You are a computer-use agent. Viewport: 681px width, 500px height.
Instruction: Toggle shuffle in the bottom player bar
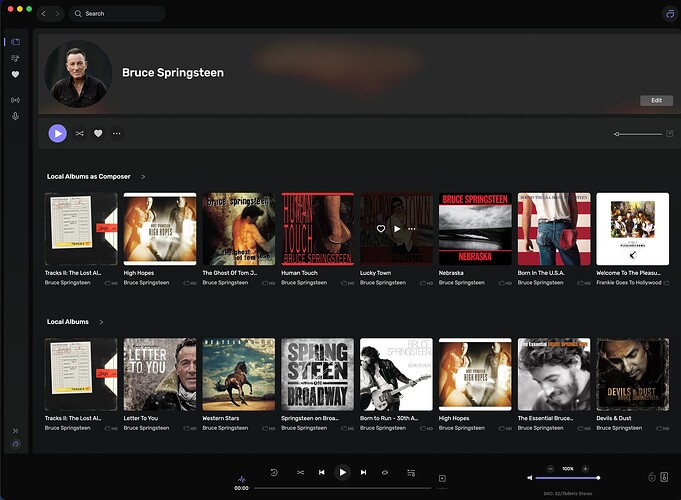[300, 472]
